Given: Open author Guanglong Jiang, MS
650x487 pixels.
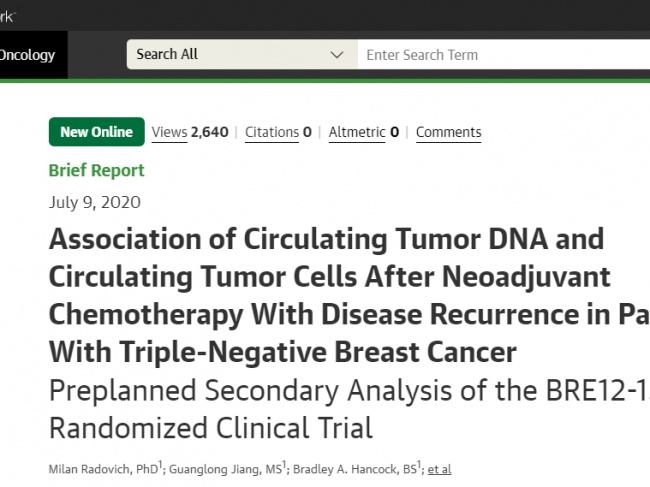Looking at the screenshot, I should click(x=224, y=468).
